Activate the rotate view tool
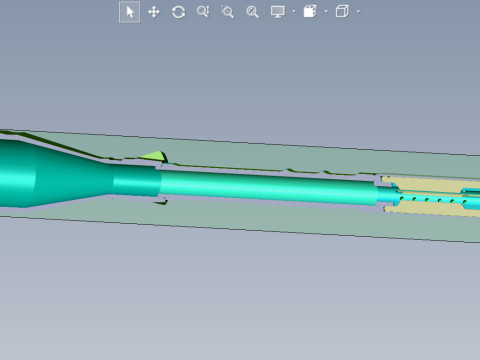The height and width of the screenshot is (360, 480). pyautogui.click(x=179, y=12)
